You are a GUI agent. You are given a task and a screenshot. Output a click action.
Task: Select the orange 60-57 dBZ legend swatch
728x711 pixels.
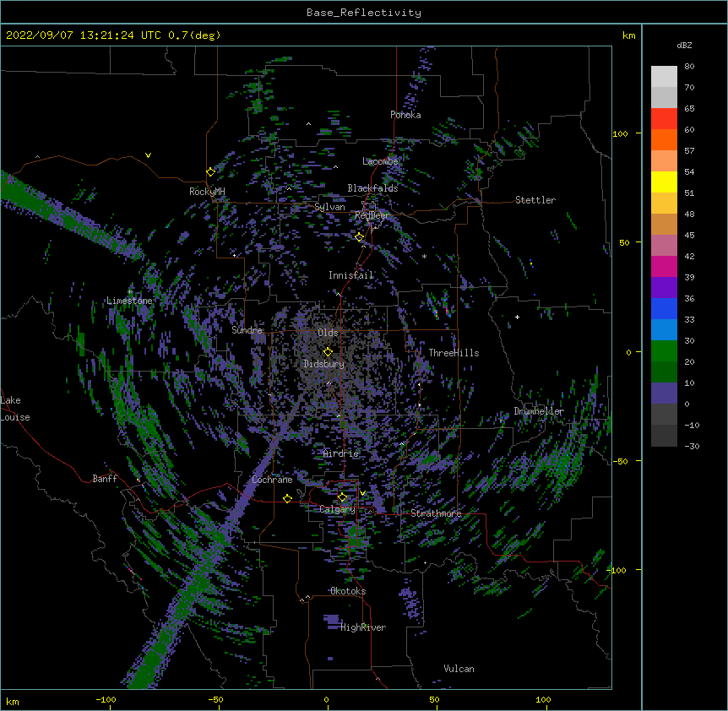(664, 139)
